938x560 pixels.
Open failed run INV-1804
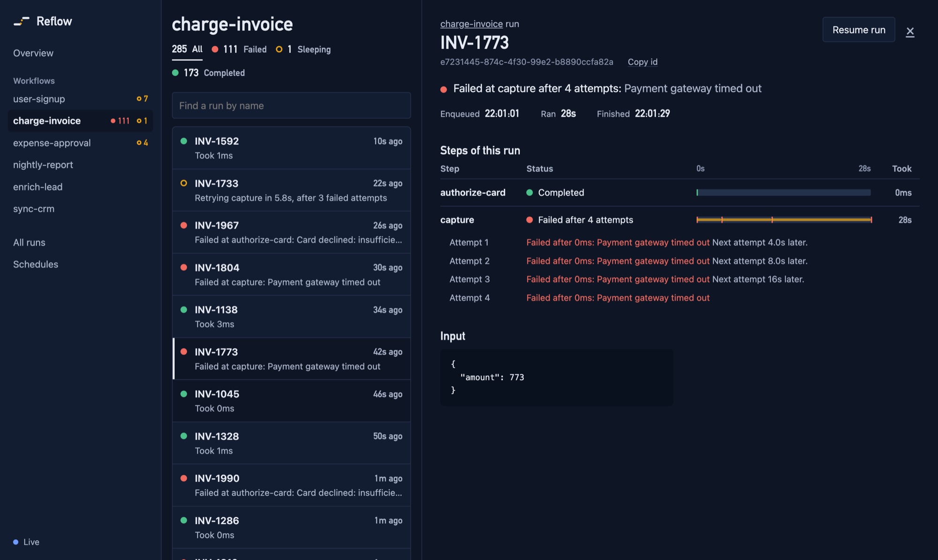pos(291,274)
